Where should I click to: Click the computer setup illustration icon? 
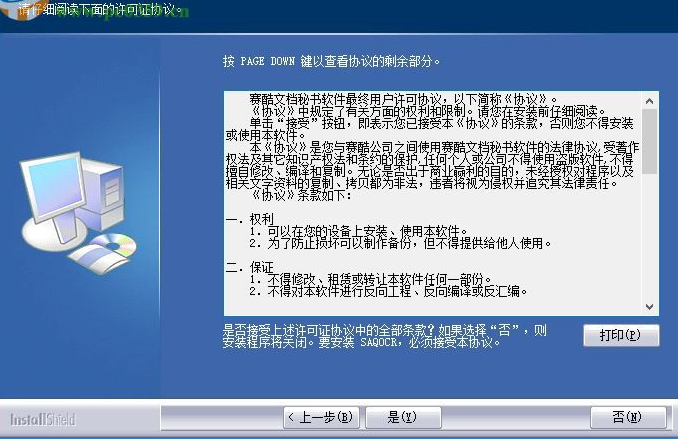(x=79, y=213)
